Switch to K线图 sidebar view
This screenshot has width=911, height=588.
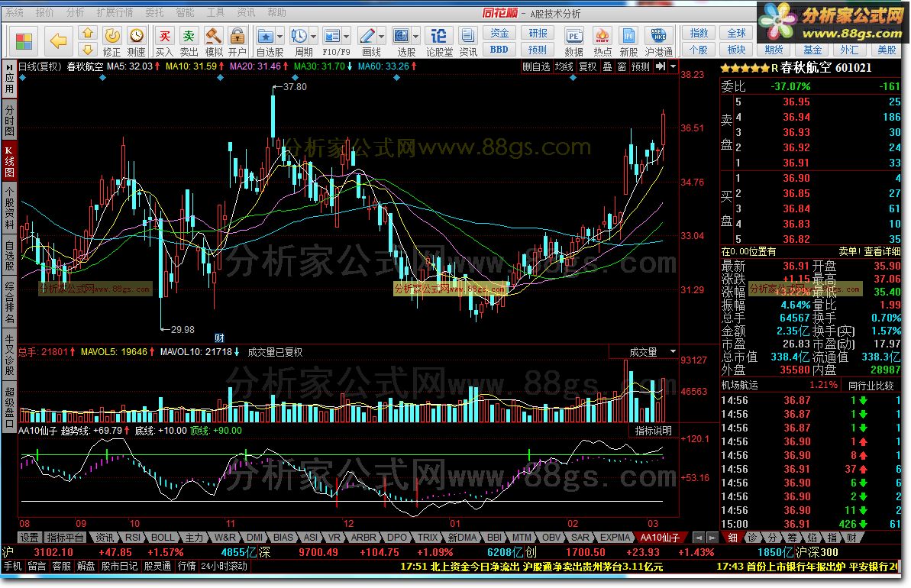[9, 162]
